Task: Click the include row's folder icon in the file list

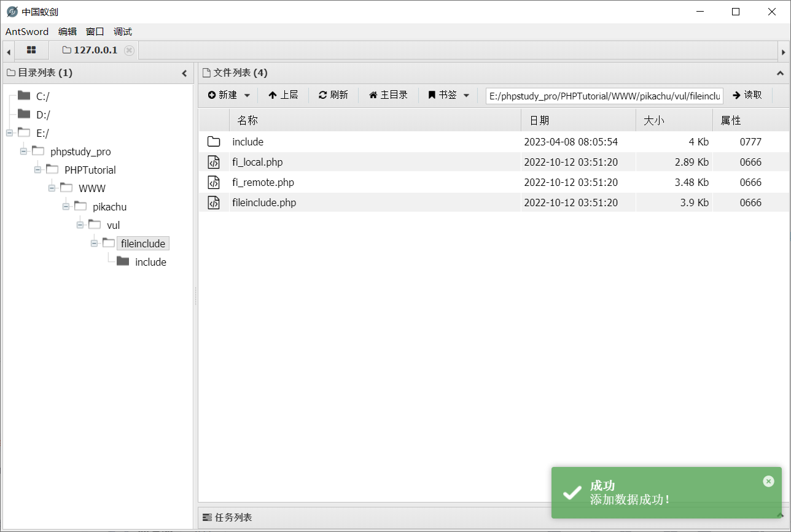Action: click(x=214, y=142)
